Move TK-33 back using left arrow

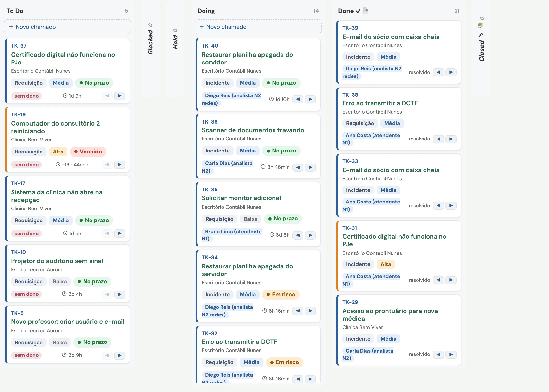click(438, 206)
